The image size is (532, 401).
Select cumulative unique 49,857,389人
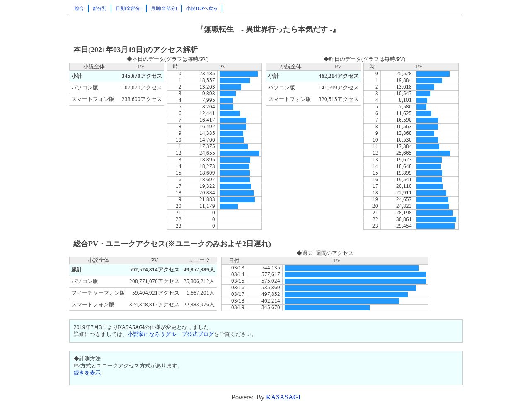[199, 270]
